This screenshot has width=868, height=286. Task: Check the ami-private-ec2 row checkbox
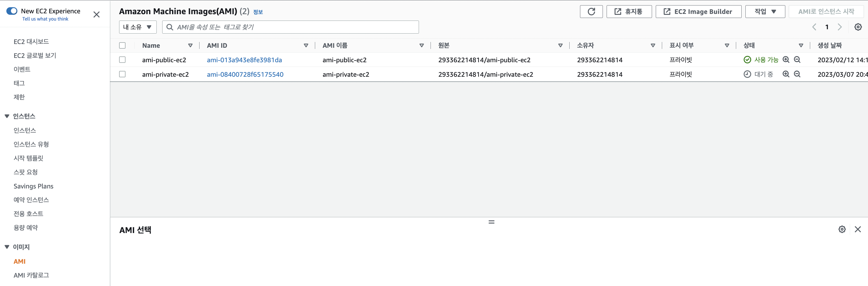(x=122, y=74)
